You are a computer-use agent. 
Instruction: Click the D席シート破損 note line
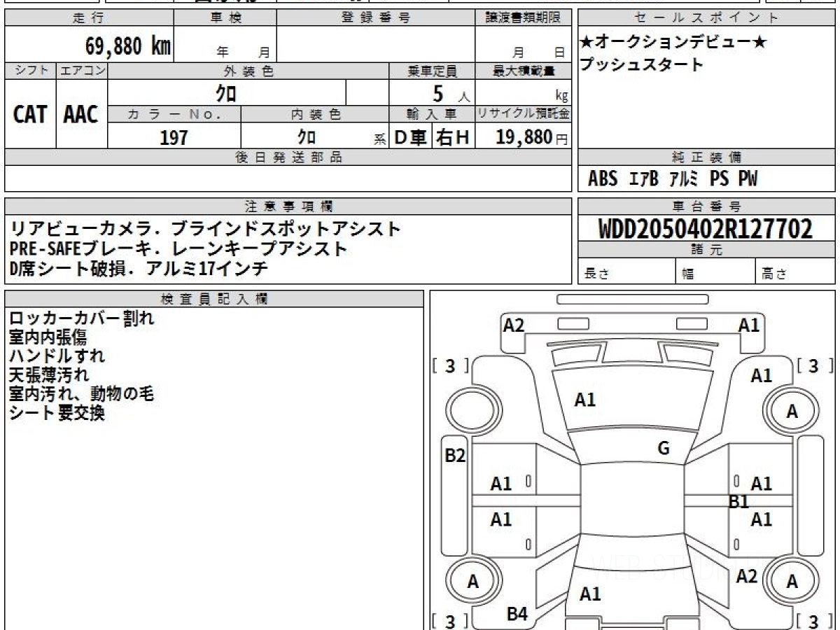(139, 268)
